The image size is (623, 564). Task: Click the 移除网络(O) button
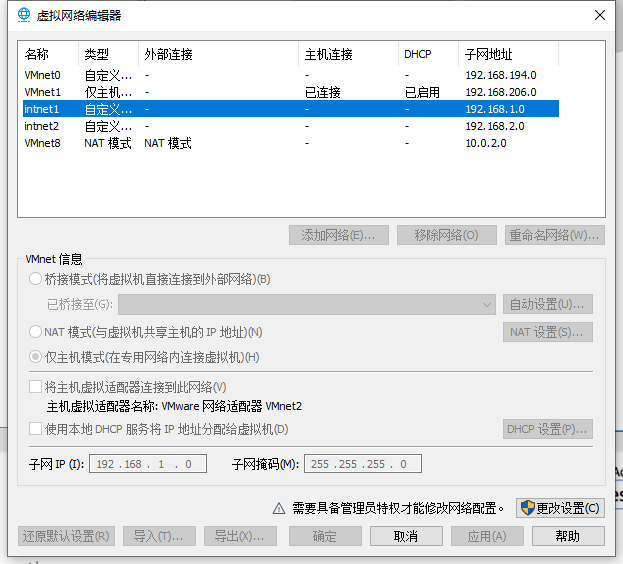click(447, 235)
